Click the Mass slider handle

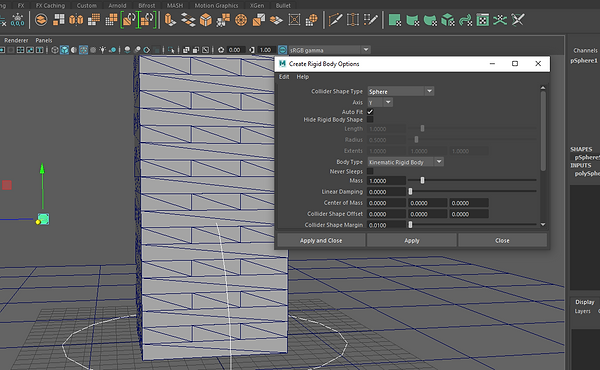pos(422,180)
